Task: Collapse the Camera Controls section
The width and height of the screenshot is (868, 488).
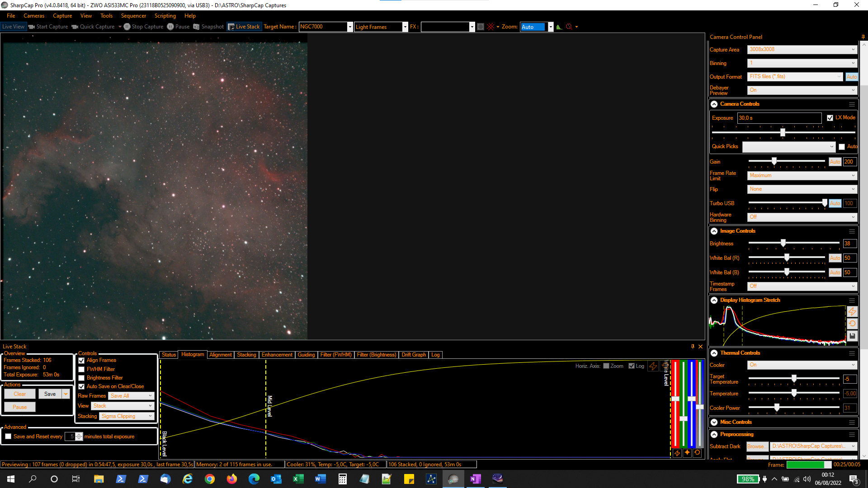Action: pos(714,104)
